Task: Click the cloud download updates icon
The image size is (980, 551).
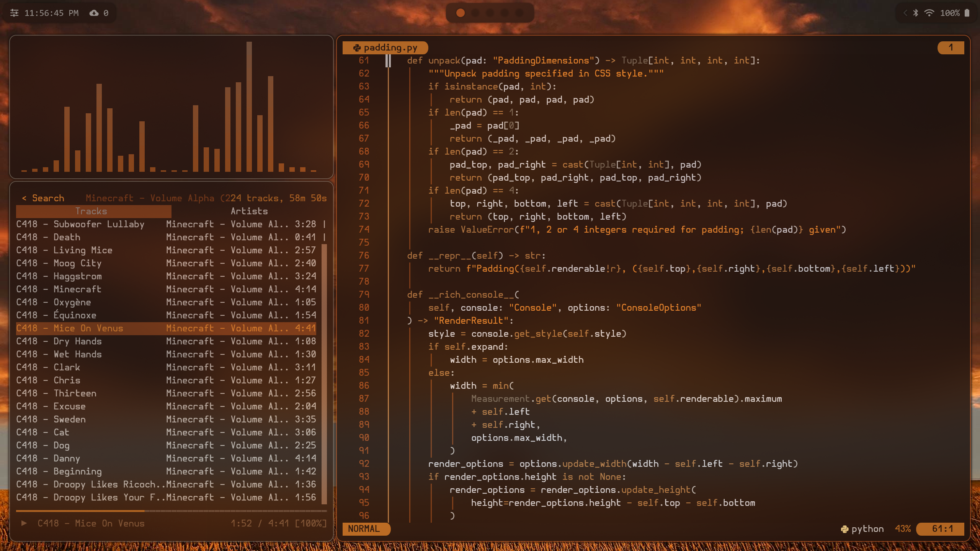Action: click(94, 13)
